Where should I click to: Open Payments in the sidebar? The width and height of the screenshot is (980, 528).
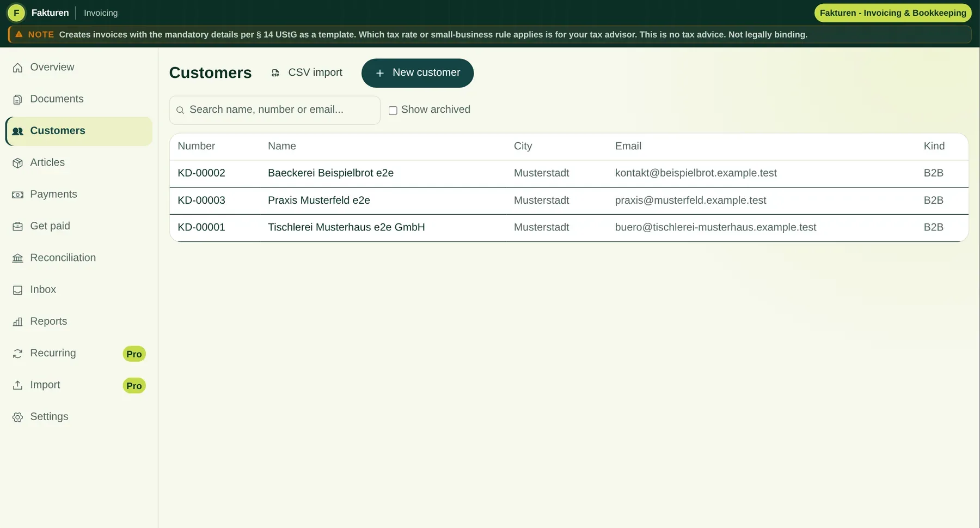click(78, 194)
